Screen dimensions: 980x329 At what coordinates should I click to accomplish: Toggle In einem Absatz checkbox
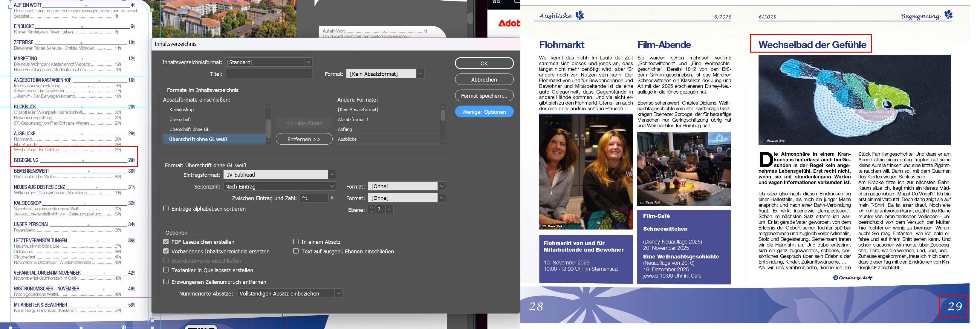click(x=296, y=241)
